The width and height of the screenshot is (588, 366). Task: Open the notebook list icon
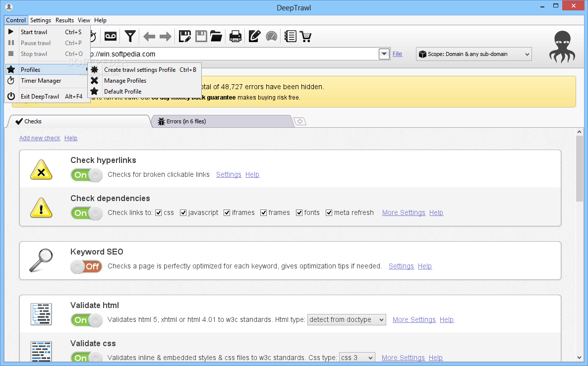tap(290, 36)
